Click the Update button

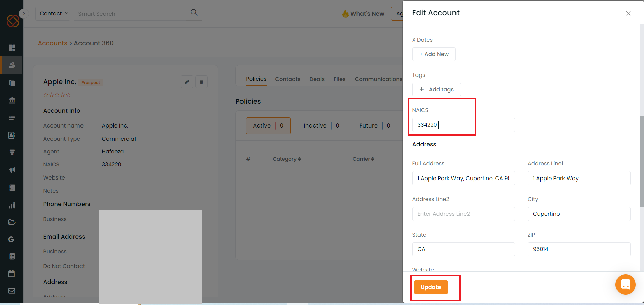click(x=431, y=287)
